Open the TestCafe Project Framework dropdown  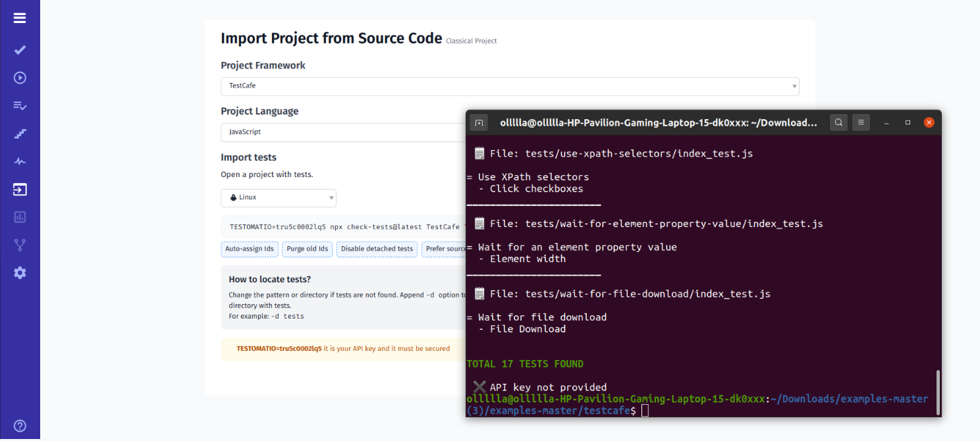(510, 86)
